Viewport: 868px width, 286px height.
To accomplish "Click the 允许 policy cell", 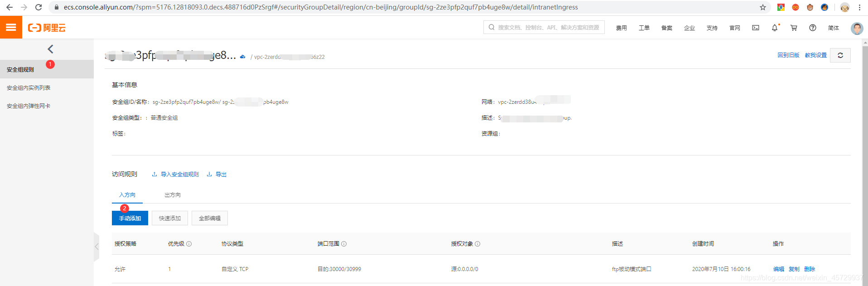I will [120, 269].
